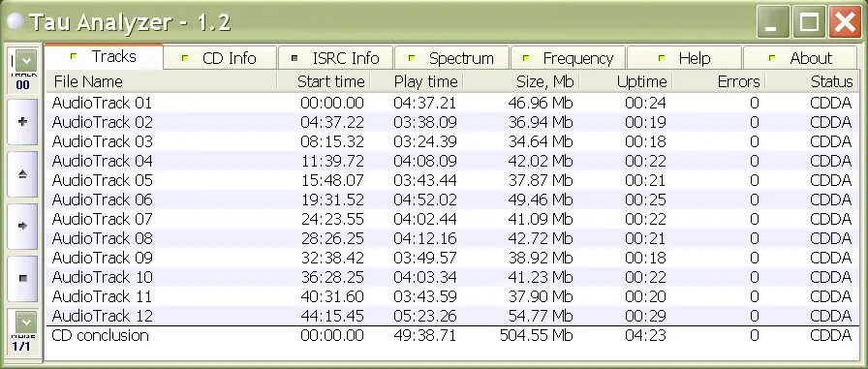Screen dimensions: 868x369
Task: Open the Spectrum tab
Action: pos(451,58)
